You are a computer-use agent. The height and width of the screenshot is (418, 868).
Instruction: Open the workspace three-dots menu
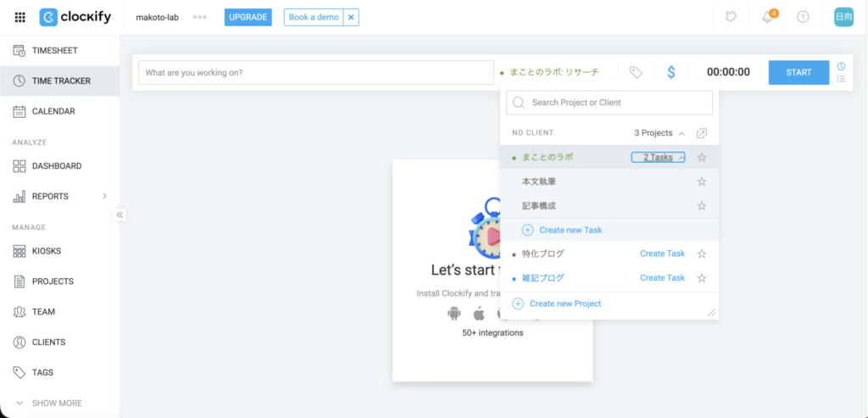200,17
